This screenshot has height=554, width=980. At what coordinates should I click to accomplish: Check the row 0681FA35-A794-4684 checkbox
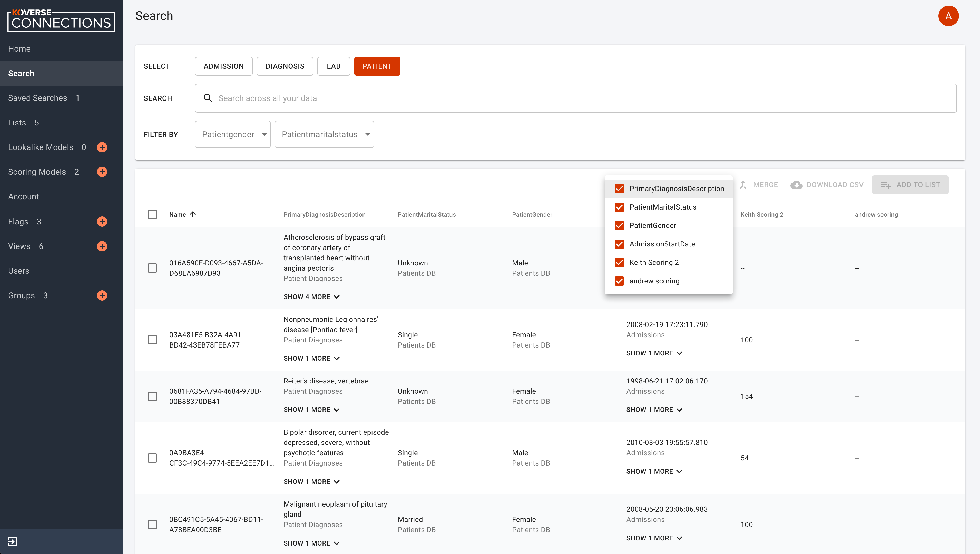coord(152,396)
